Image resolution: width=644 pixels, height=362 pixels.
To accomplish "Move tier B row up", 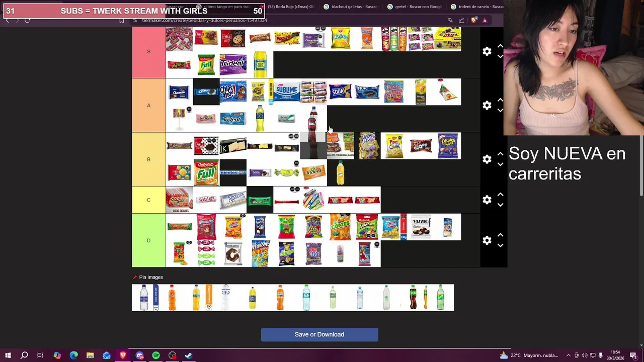I will [500, 154].
